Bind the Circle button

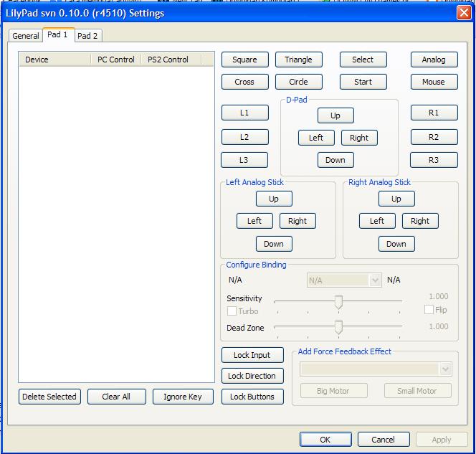(x=298, y=82)
